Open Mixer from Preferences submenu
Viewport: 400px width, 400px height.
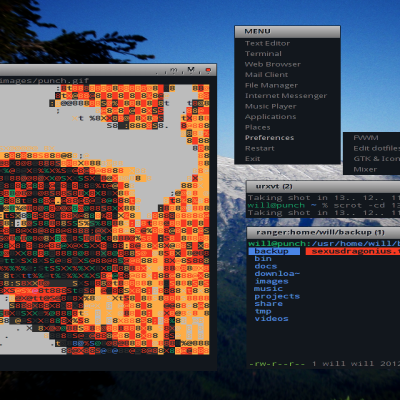(365, 169)
